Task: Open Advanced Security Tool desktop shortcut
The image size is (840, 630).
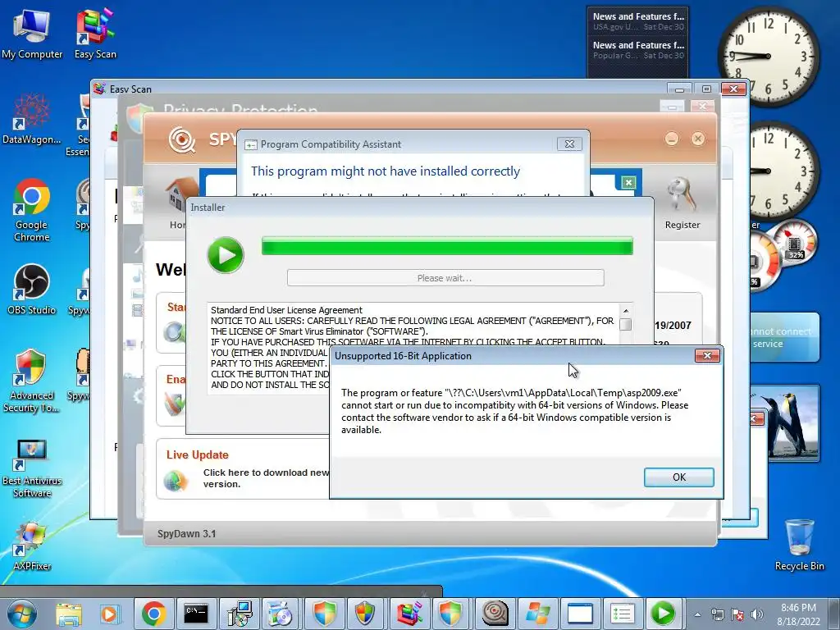Action: tap(32, 381)
